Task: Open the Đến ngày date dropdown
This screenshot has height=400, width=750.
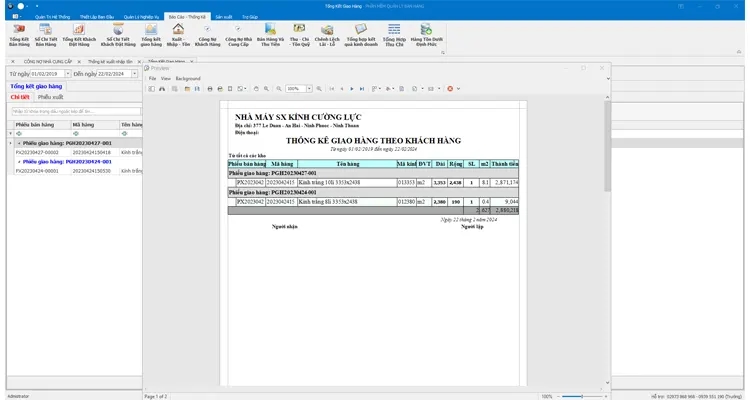Action: (133, 74)
